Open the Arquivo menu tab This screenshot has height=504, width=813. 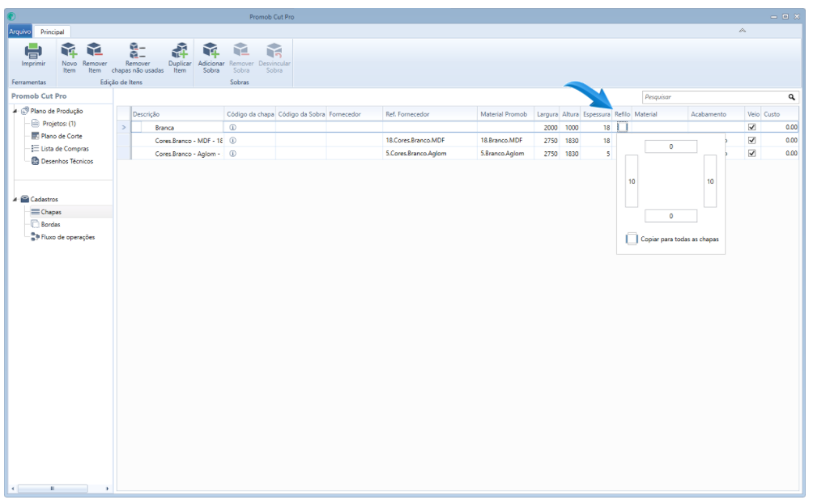point(18,31)
